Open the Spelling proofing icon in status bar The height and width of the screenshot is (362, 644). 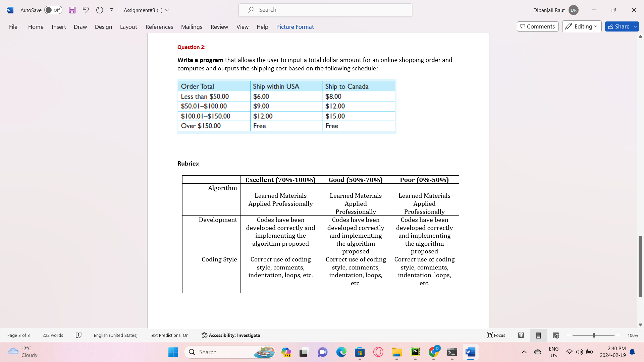click(x=79, y=335)
